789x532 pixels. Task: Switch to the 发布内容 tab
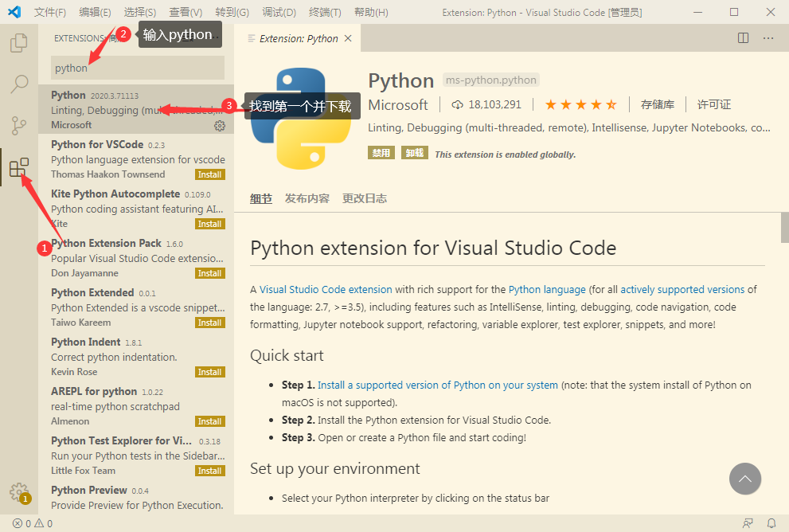point(307,198)
